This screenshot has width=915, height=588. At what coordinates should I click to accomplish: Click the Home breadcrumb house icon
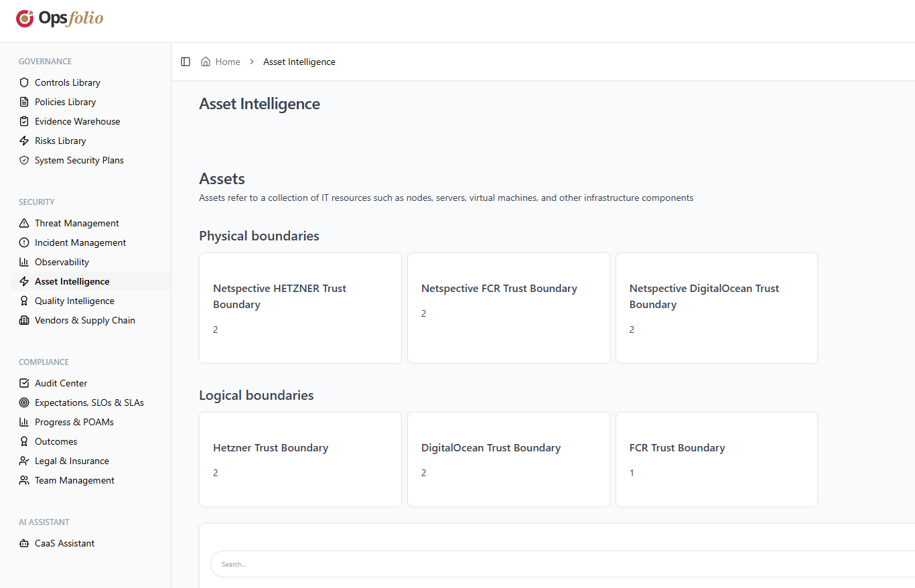[205, 61]
